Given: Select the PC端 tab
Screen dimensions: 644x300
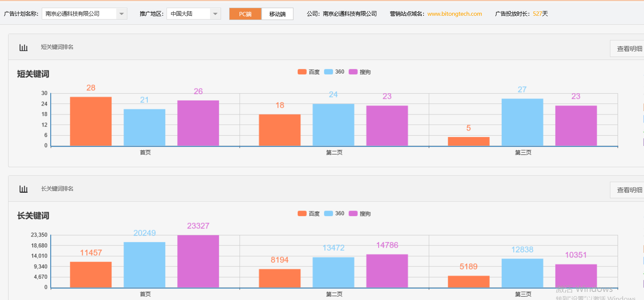Looking at the screenshot, I should click(245, 14).
